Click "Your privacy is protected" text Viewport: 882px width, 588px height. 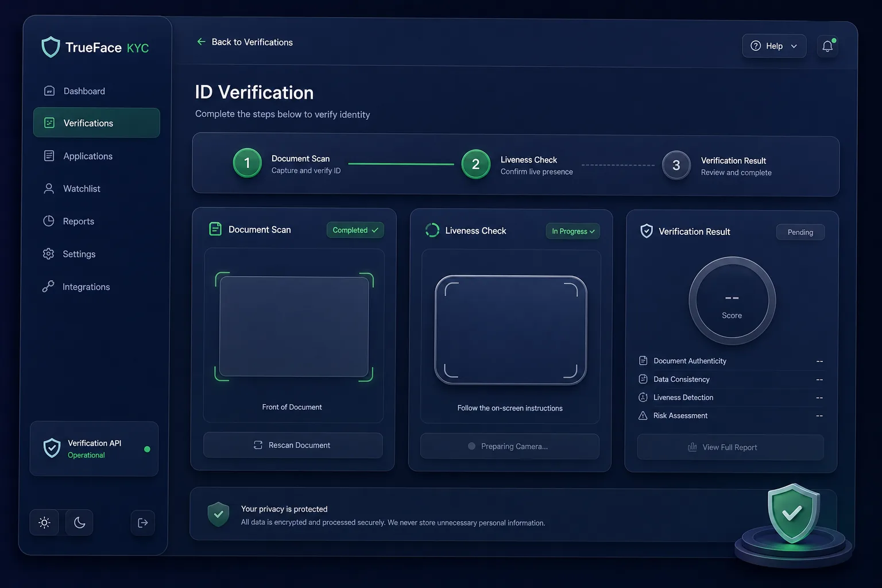click(x=284, y=509)
